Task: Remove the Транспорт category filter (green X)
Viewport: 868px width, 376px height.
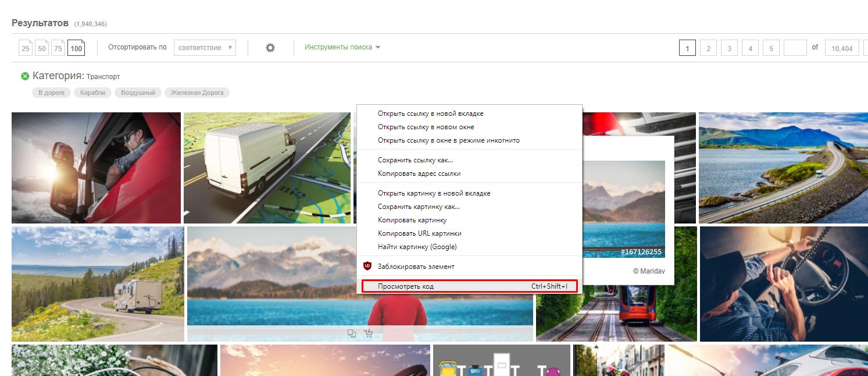Action: tap(25, 76)
